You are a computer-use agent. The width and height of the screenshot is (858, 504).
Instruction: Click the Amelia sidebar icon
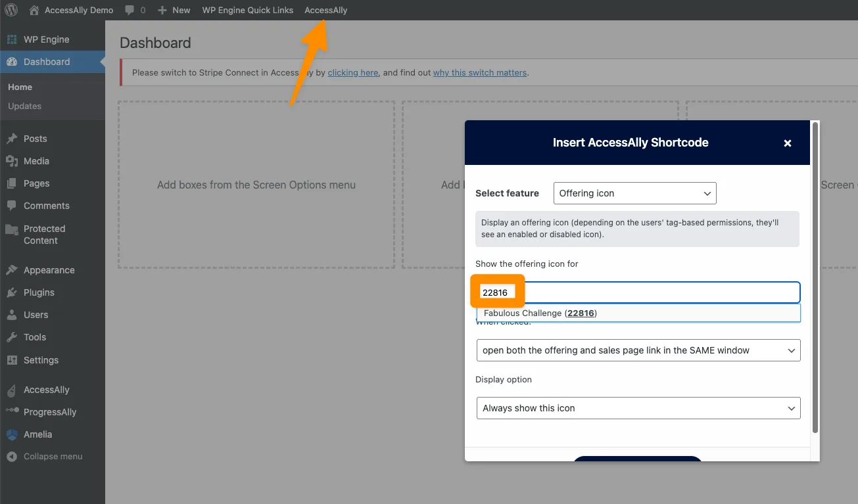point(11,434)
